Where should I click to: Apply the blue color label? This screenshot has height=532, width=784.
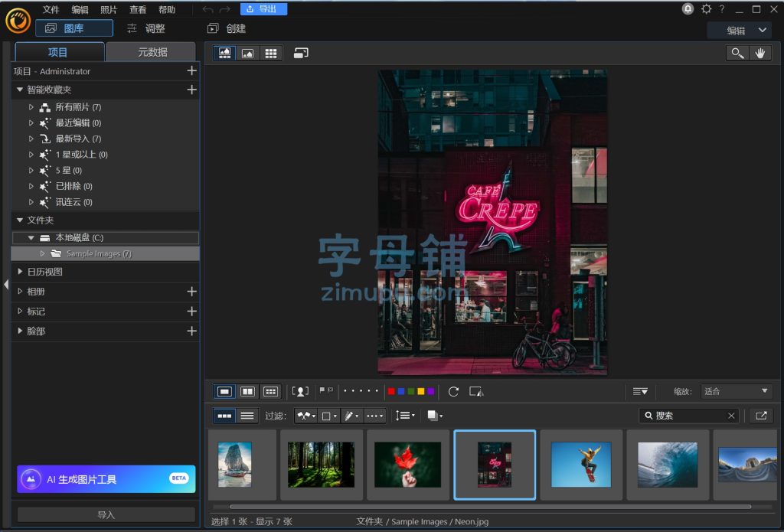click(401, 391)
